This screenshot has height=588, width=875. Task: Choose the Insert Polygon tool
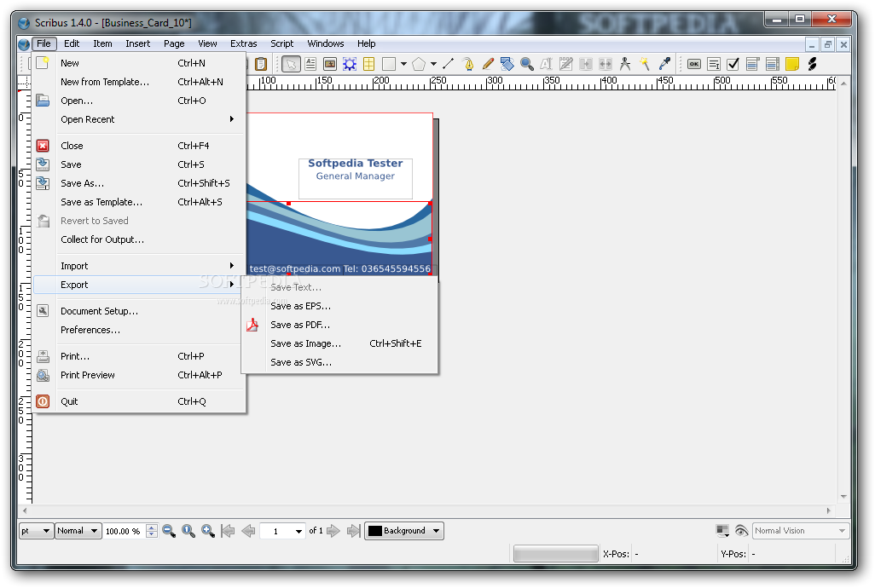[419, 64]
